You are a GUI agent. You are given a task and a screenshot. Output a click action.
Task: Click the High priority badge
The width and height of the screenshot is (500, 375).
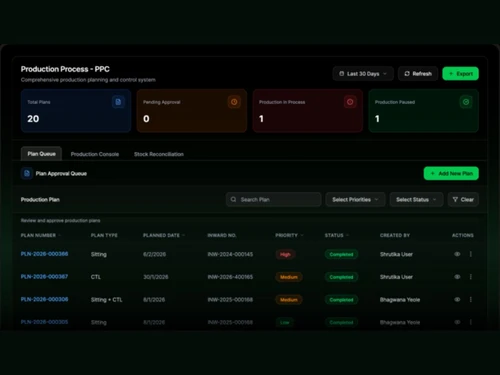tap(285, 254)
